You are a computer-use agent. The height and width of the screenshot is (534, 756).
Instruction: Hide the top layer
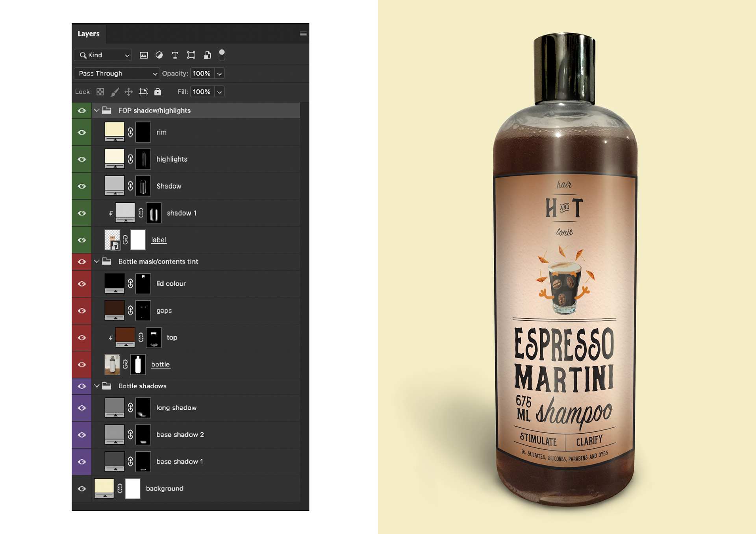82,338
